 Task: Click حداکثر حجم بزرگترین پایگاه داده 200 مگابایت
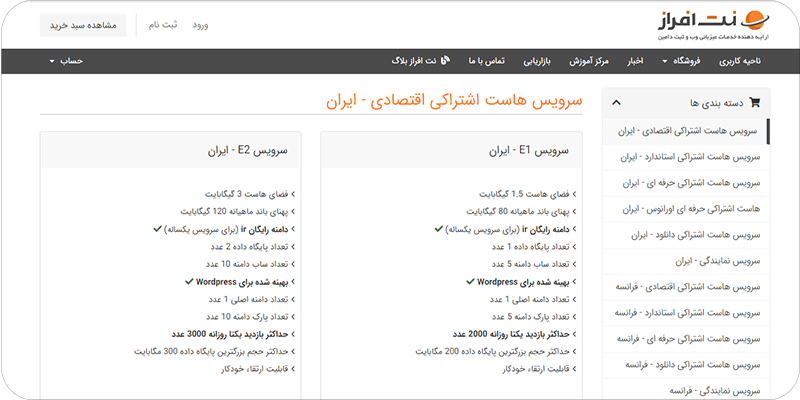pos(492,352)
